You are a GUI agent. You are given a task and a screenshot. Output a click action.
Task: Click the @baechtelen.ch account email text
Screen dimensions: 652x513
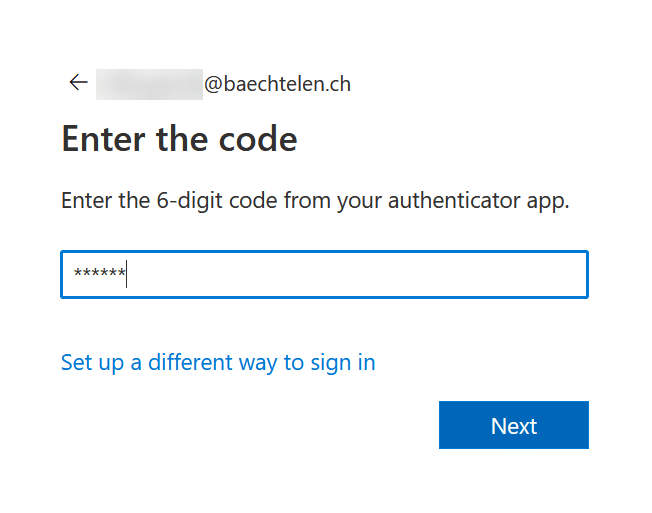(x=277, y=84)
